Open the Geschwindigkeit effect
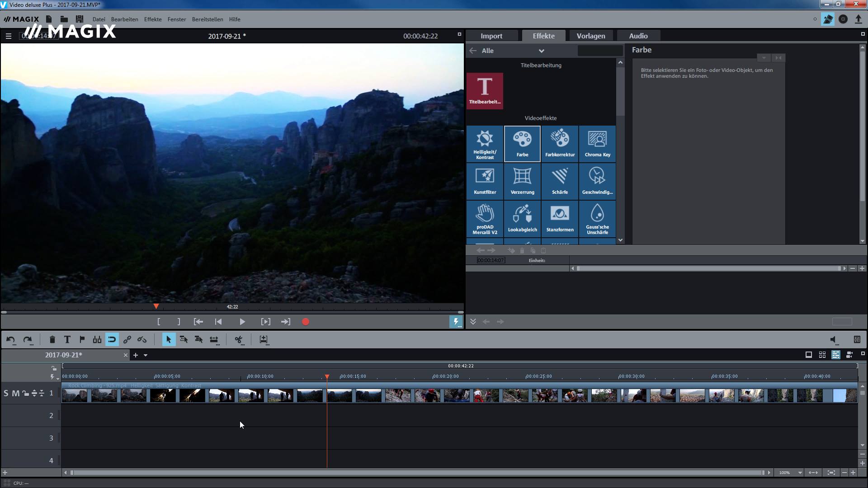This screenshot has height=488, width=868. coord(597,181)
